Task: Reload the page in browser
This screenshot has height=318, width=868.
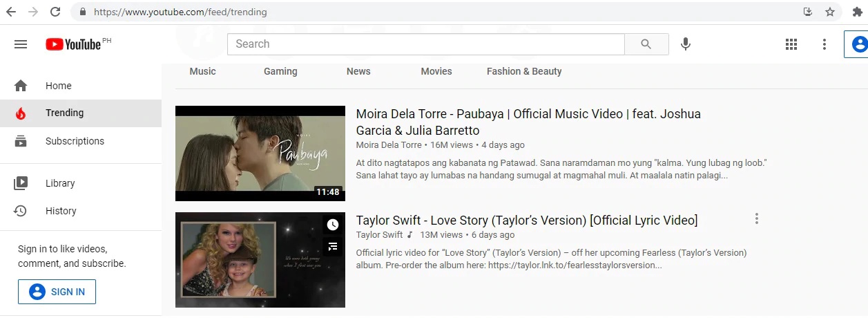Action: click(x=55, y=12)
